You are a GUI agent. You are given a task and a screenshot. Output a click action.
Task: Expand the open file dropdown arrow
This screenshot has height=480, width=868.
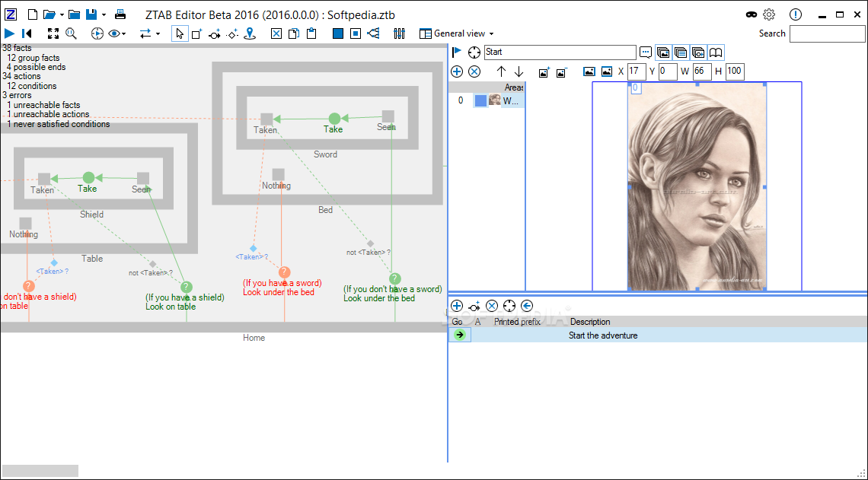62,15
